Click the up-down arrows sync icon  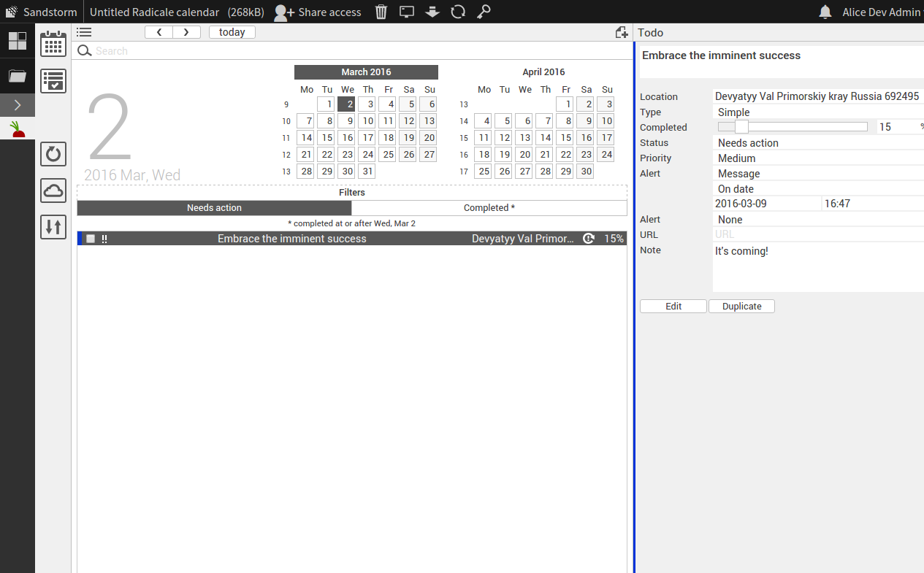click(53, 227)
